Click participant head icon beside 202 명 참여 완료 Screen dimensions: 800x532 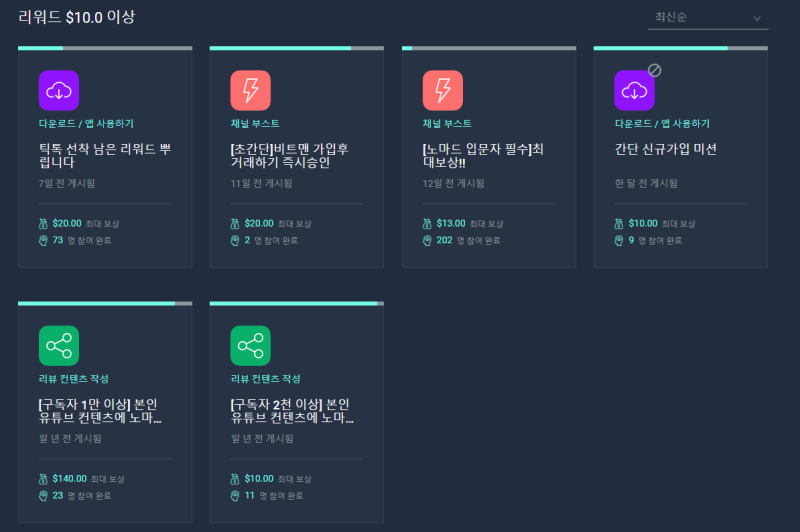427,240
